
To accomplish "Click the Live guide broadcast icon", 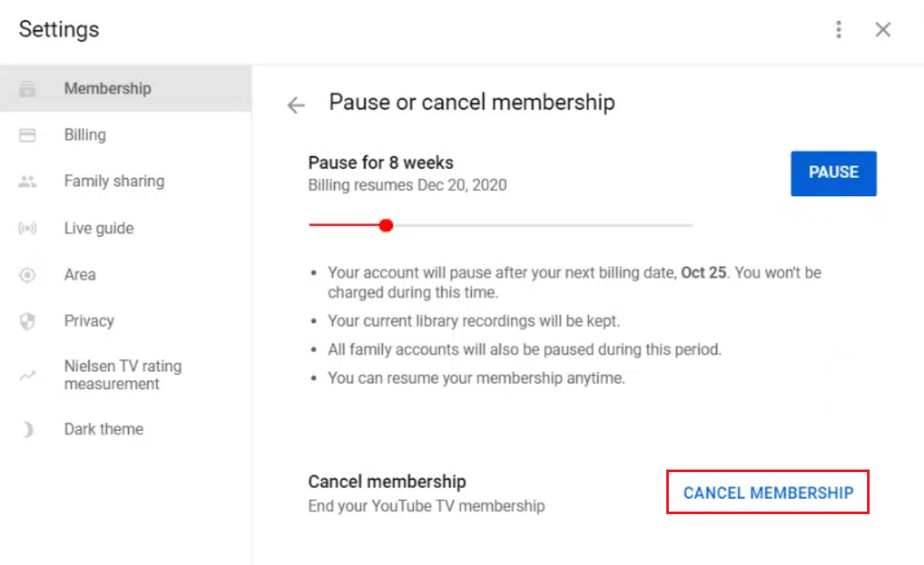I will pos(28,229).
